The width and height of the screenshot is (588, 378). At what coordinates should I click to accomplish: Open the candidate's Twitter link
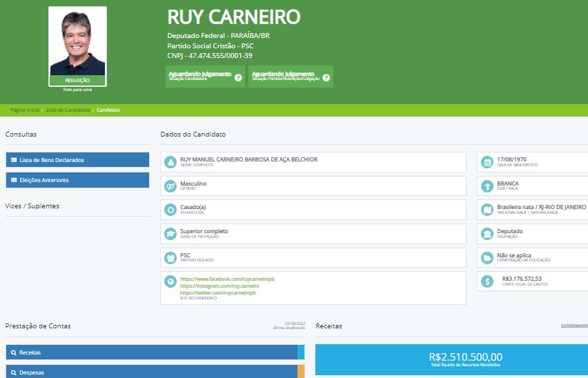[217, 293]
